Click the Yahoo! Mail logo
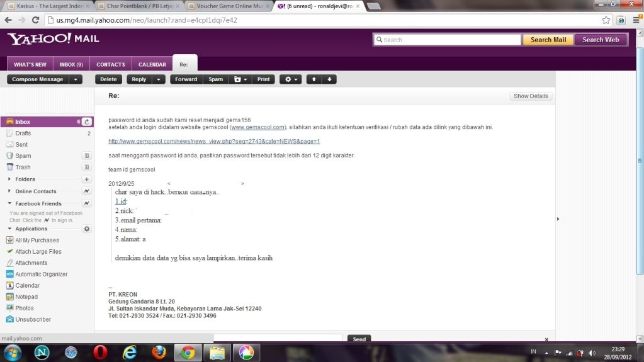 tap(54, 39)
